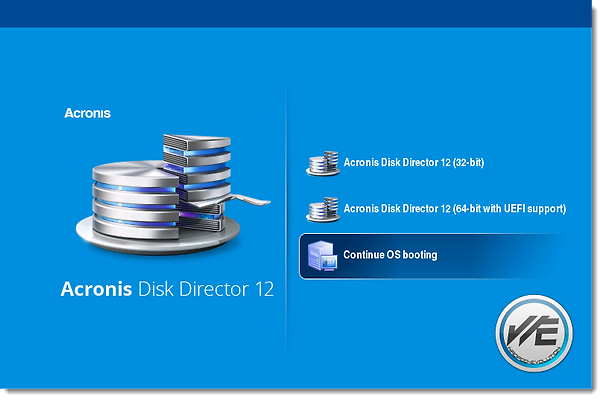Click the 64-bit UEFI disk stack icon
This screenshot has height=400, width=600.
click(x=322, y=209)
